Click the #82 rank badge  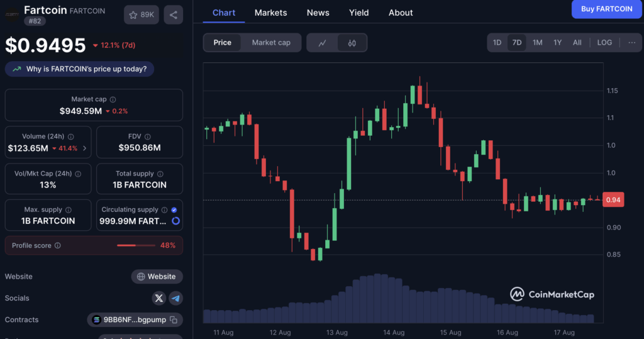tap(35, 21)
